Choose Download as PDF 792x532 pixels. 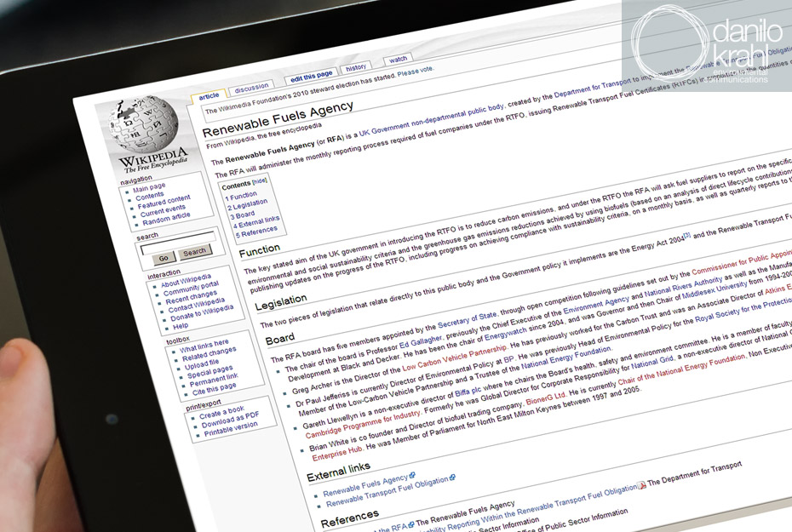[x=230, y=420]
